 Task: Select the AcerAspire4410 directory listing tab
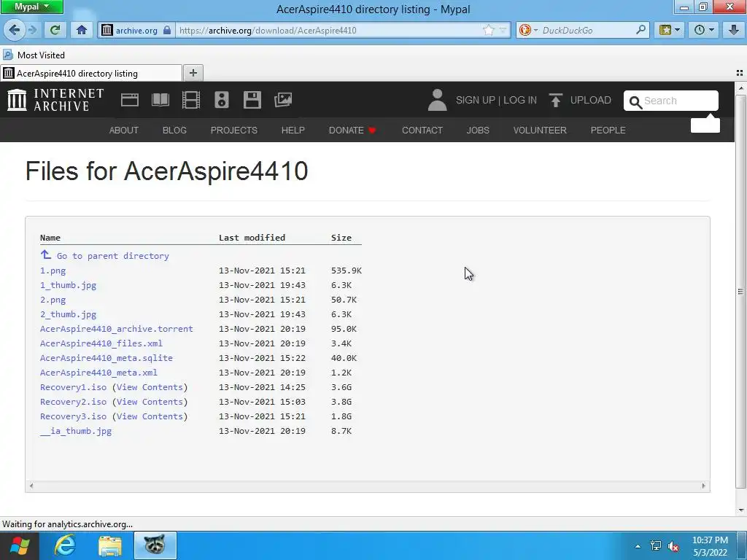[x=91, y=74]
